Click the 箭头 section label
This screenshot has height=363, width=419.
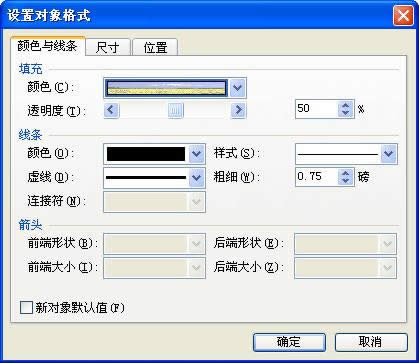tap(31, 225)
